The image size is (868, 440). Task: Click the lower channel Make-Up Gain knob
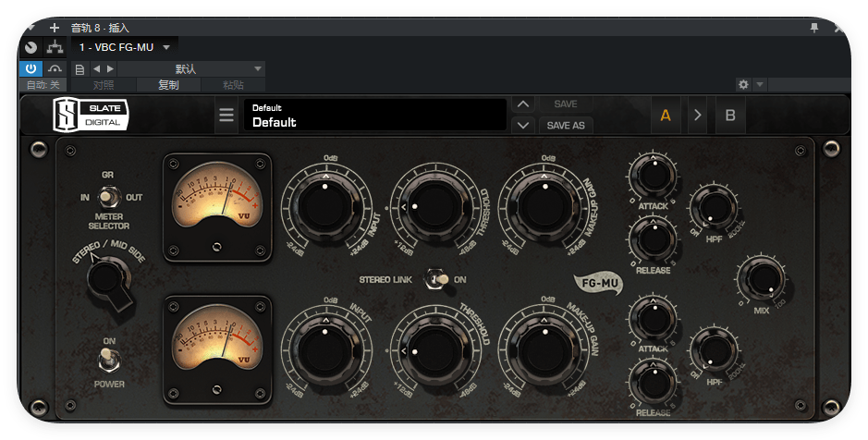point(544,349)
